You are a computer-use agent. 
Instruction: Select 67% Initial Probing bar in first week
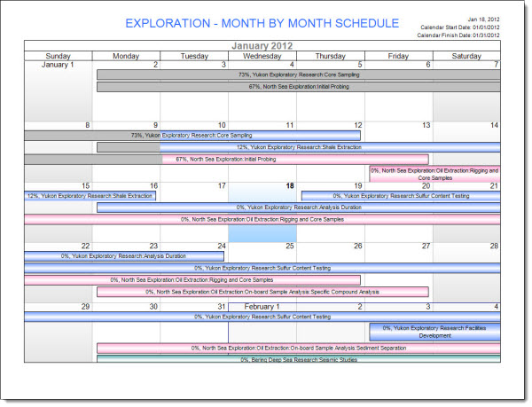(298, 87)
